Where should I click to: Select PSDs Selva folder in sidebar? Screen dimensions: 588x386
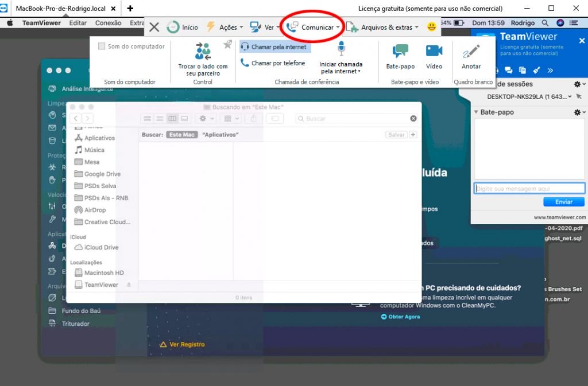95,186
